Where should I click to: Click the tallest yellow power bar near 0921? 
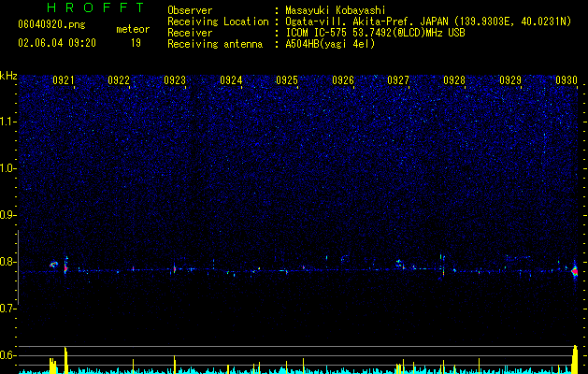pos(65,360)
